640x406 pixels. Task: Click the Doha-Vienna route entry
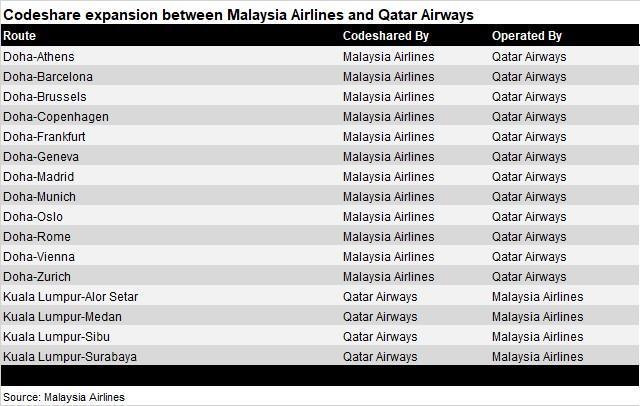pos(39,257)
